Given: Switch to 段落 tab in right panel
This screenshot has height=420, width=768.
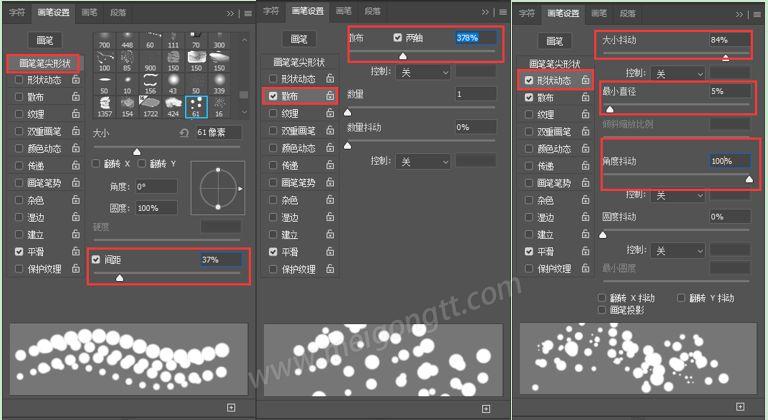Looking at the screenshot, I should pos(627,14).
